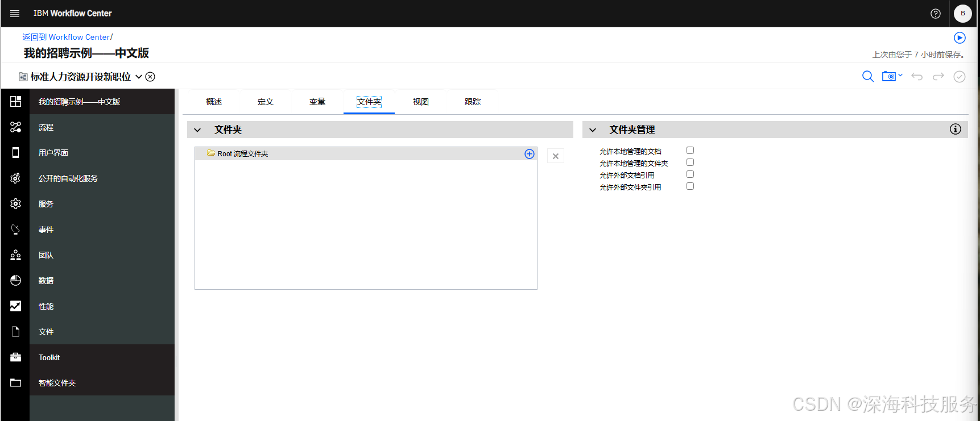Click the 性能 chart icon in sidebar
Image resolution: width=980 pixels, height=421 pixels.
[x=15, y=306]
